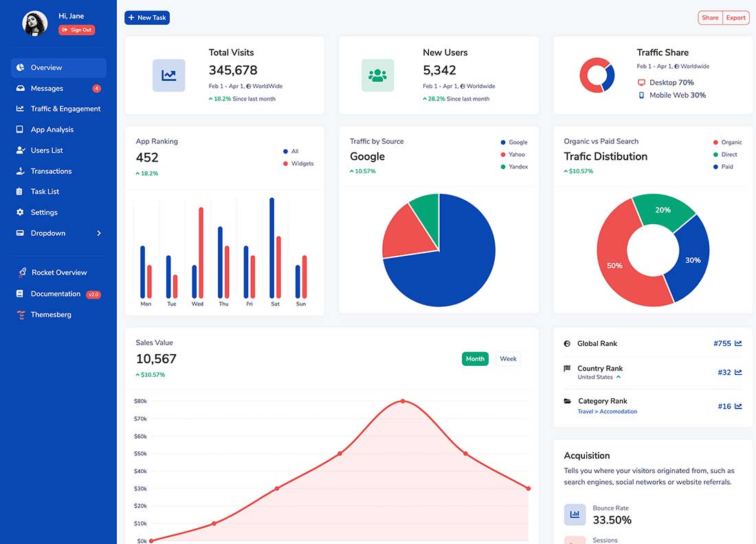Open Messages from the sidebar
Screen dimensions: 756x544
pos(48,88)
